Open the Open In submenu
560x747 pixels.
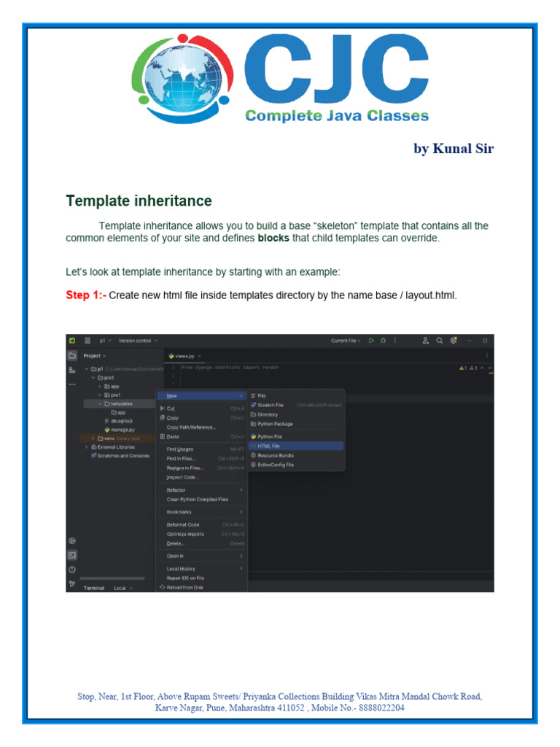(202, 557)
